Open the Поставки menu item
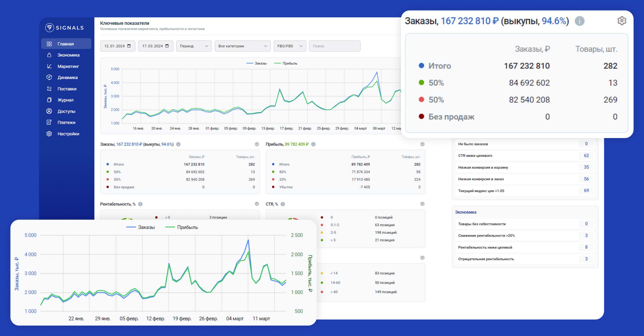 pos(66,89)
